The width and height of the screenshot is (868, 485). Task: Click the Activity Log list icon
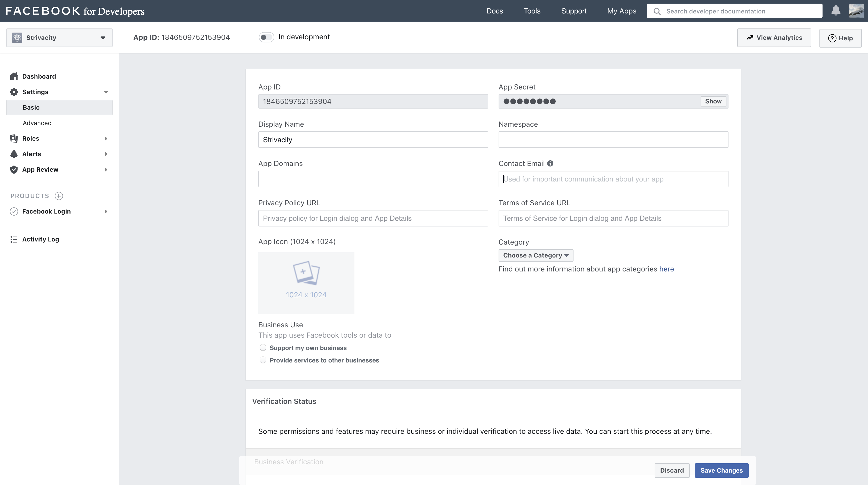tap(14, 239)
